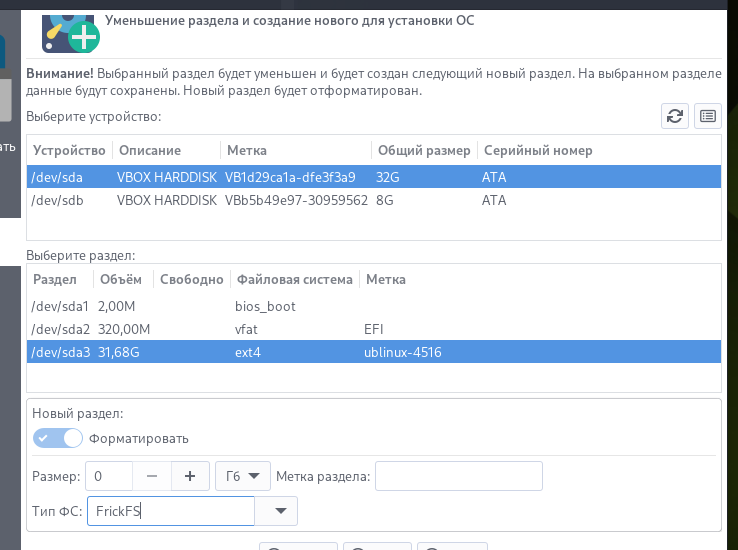The height and width of the screenshot is (550, 738).
Task: Sort by Общий размер column header
Action: click(424, 151)
